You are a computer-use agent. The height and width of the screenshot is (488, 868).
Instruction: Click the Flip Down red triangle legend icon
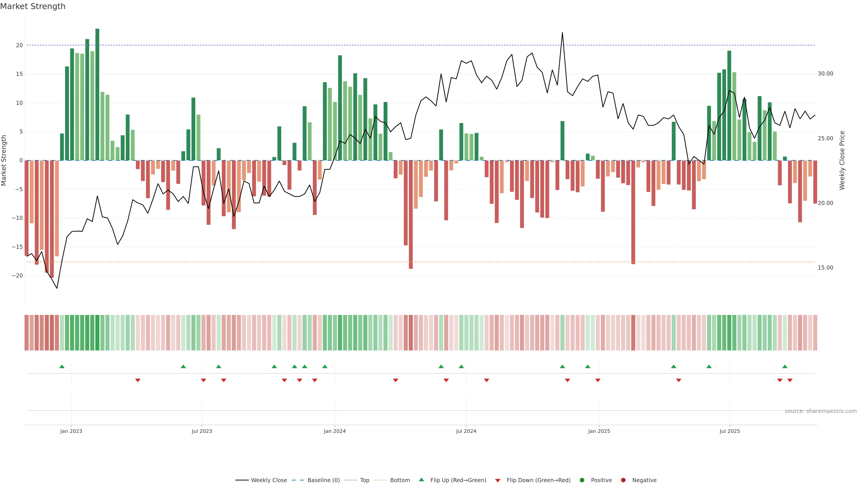[498, 480]
